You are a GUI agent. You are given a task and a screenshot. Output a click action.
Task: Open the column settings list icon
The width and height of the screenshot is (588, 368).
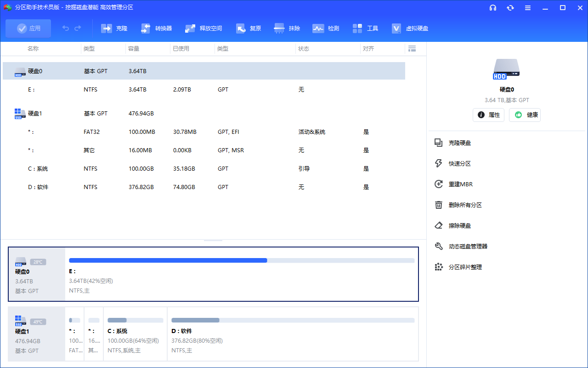(x=412, y=48)
